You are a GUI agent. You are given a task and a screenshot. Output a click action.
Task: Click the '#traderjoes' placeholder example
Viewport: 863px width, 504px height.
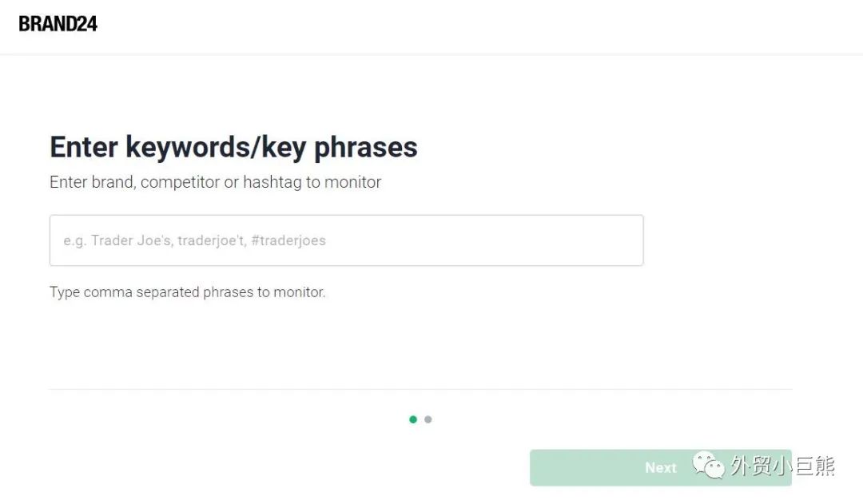(x=288, y=240)
